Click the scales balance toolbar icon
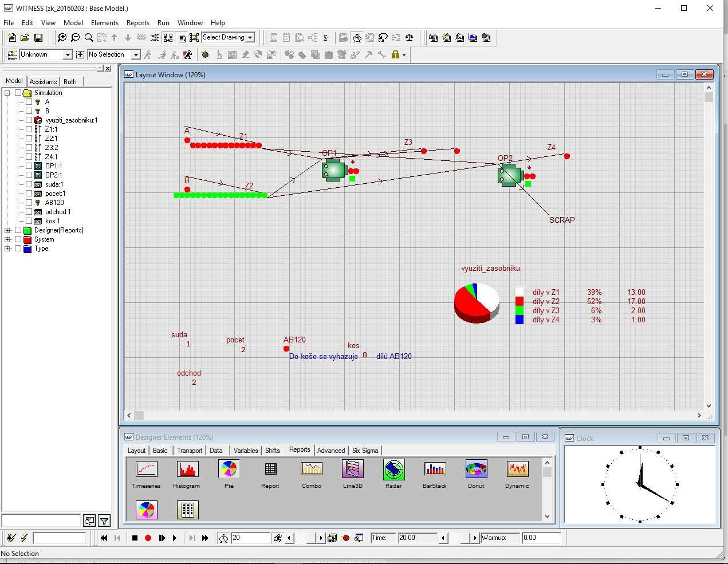Viewport: 728px width, 564px height. point(409,38)
